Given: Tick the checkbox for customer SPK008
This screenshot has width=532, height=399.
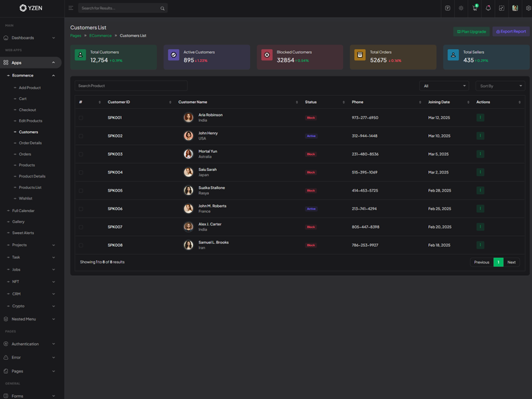Looking at the screenshot, I should [81, 245].
